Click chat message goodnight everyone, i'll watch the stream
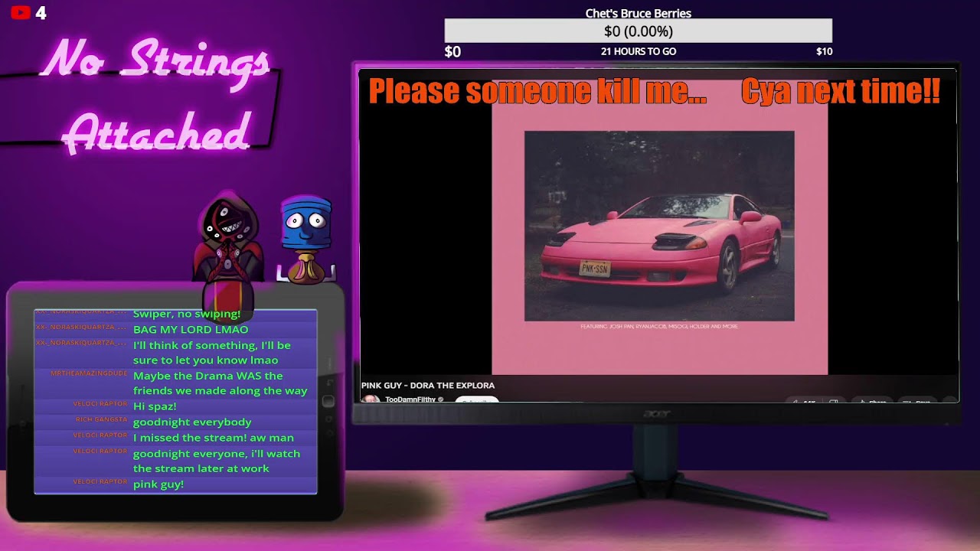The image size is (980, 551). click(217, 461)
